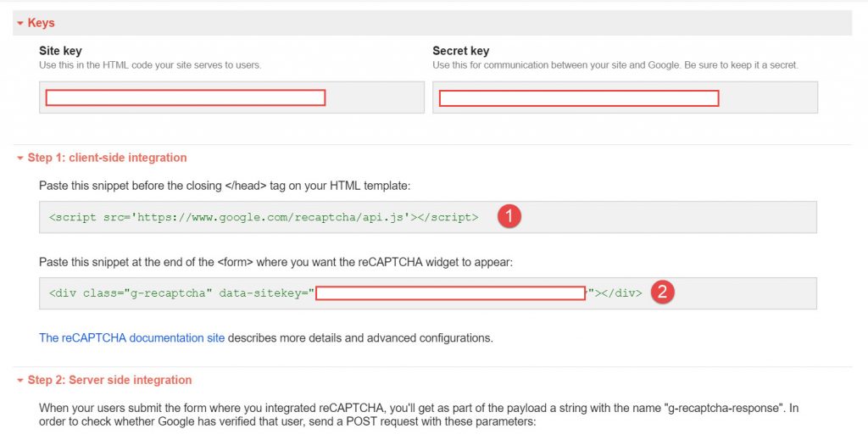The image size is (868, 440).
Task: Click the Site key label
Action: pyautogui.click(x=60, y=51)
